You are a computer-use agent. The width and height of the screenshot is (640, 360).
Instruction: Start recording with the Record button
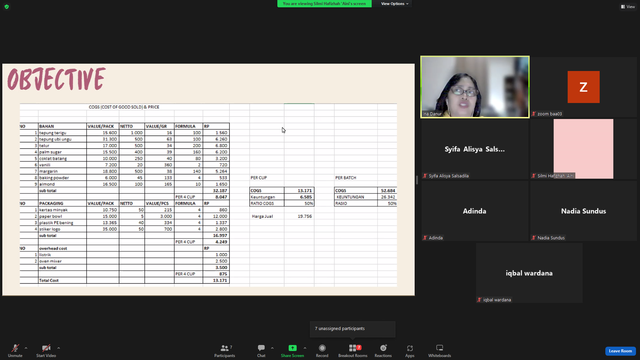pos(322,351)
